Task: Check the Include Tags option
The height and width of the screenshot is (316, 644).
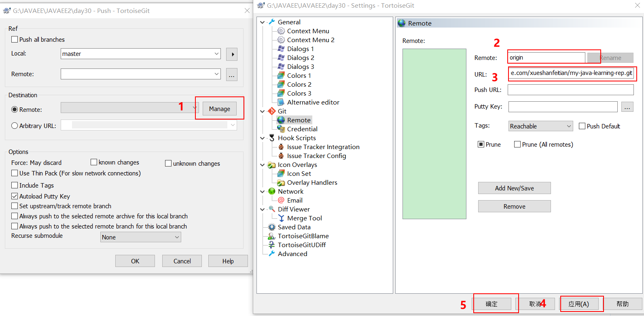Action: click(x=15, y=185)
